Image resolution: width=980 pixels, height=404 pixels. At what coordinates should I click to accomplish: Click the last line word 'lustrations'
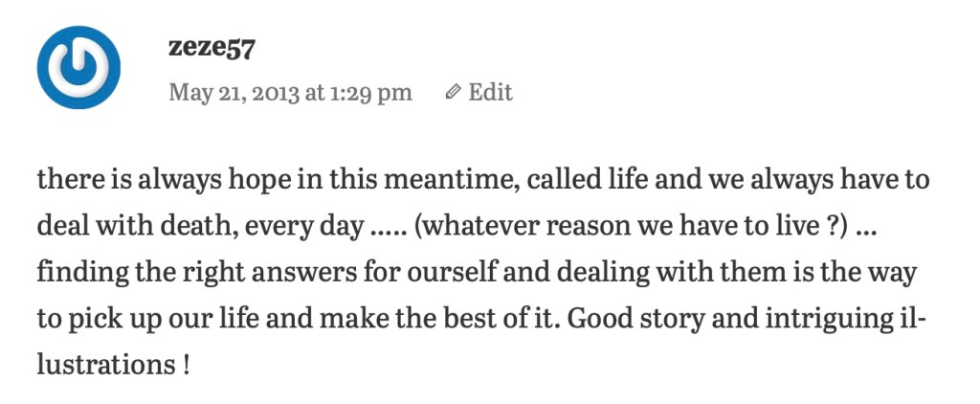coord(101,364)
